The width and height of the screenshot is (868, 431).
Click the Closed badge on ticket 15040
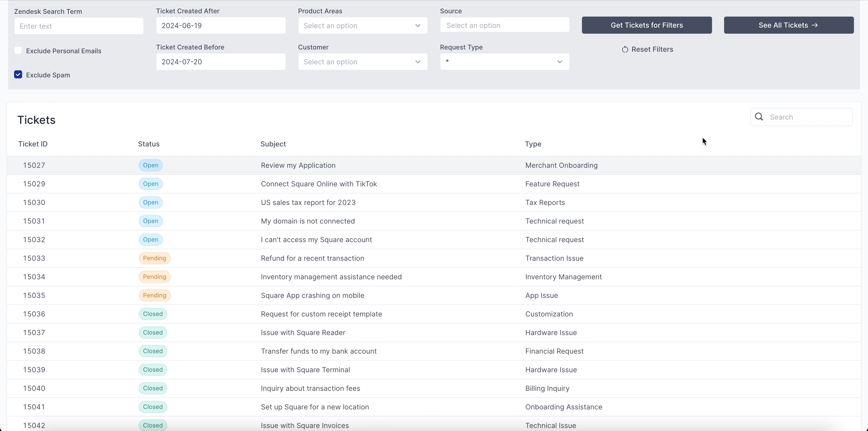point(153,388)
